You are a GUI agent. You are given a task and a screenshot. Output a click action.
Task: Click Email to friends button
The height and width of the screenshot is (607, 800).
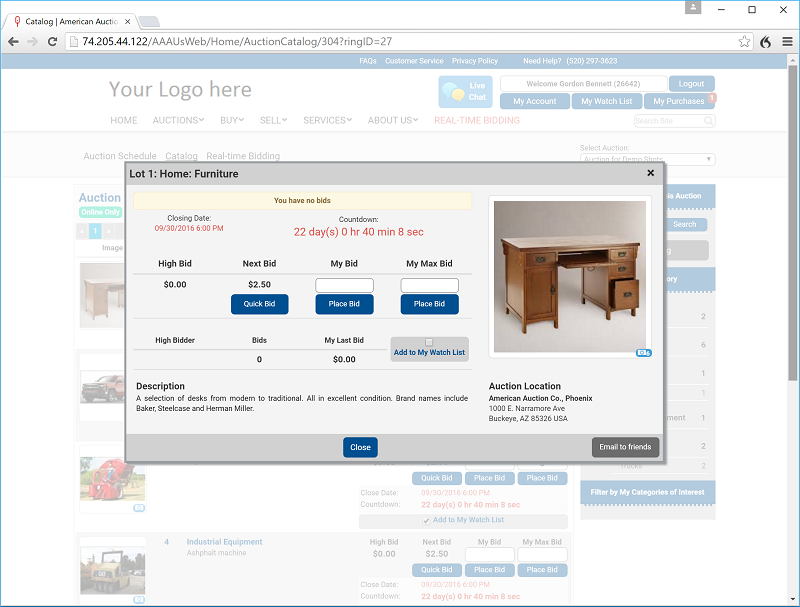coord(625,447)
